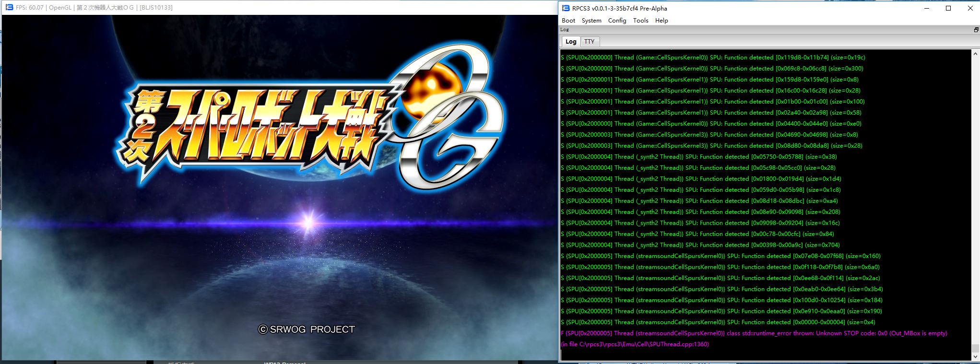Image resolution: width=980 pixels, height=364 pixels.
Task: Click the SPUThread.cpp:1360 file path line
Action: [x=634, y=344]
